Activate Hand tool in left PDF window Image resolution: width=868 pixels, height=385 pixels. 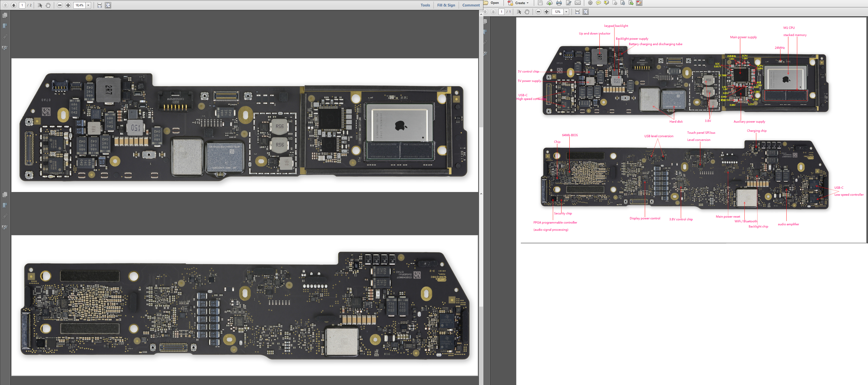(48, 5)
